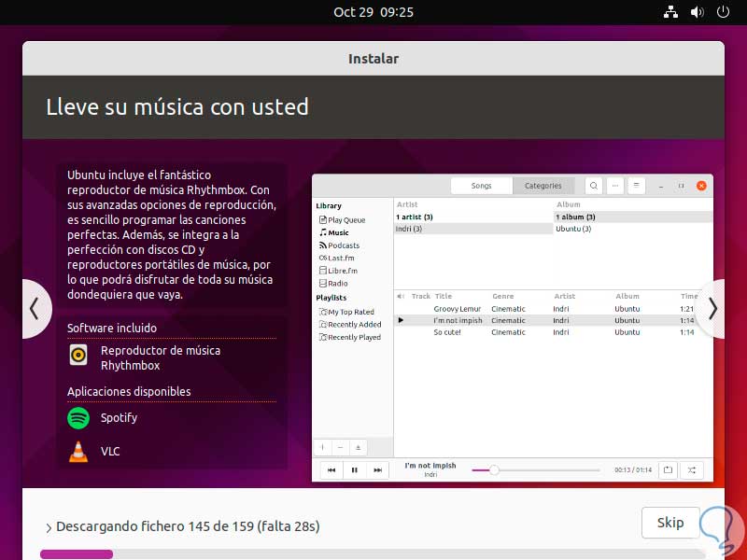Viewport: 747px width, 560px height.
Task: Click the Rhythmbox song position slider
Action: (x=535, y=470)
